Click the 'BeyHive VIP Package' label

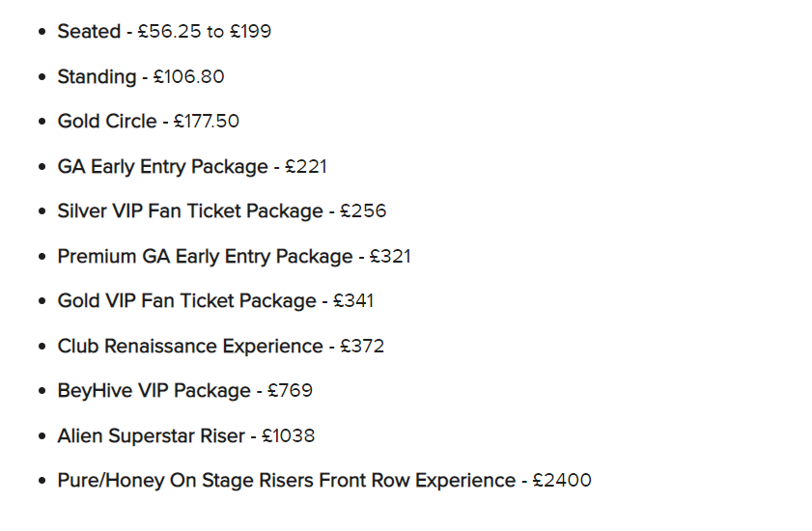154,391
